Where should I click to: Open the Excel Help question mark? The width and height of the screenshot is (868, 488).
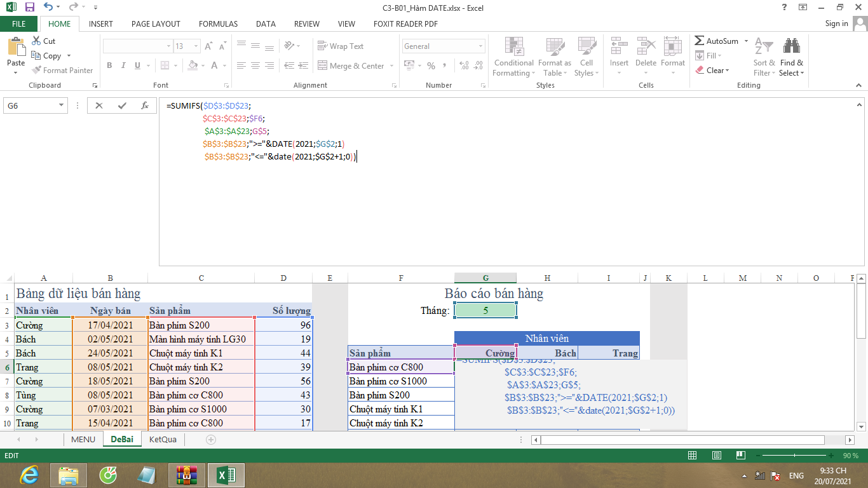(x=784, y=7)
